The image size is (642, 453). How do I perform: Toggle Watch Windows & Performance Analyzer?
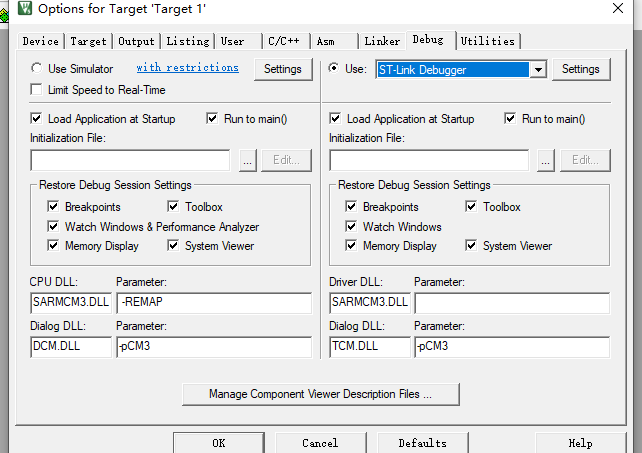(x=53, y=226)
